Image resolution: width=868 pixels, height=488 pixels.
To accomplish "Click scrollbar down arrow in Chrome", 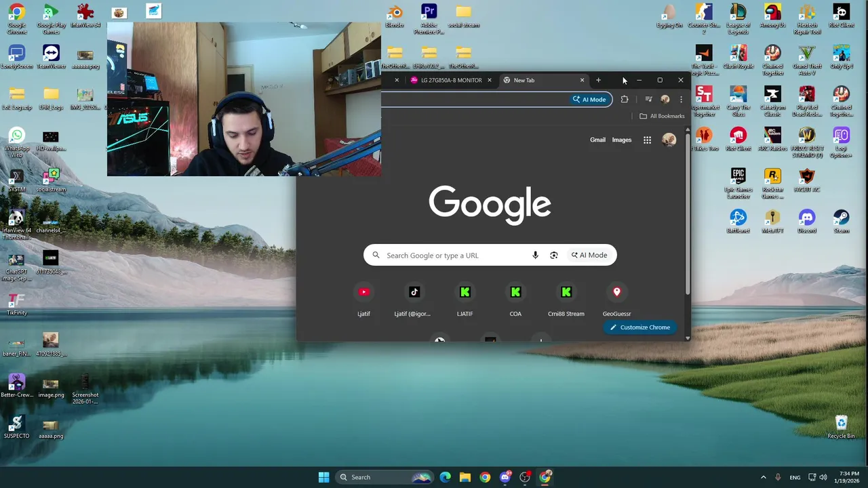I will [688, 338].
